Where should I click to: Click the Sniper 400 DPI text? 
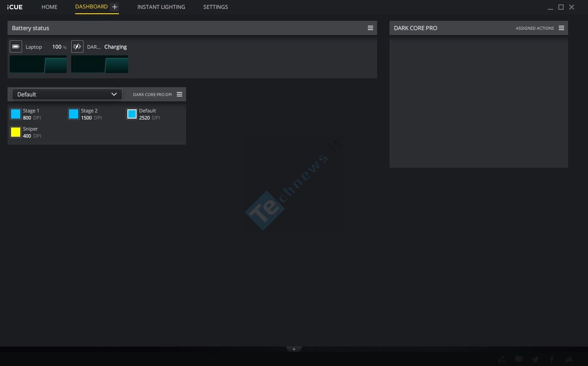[32, 132]
